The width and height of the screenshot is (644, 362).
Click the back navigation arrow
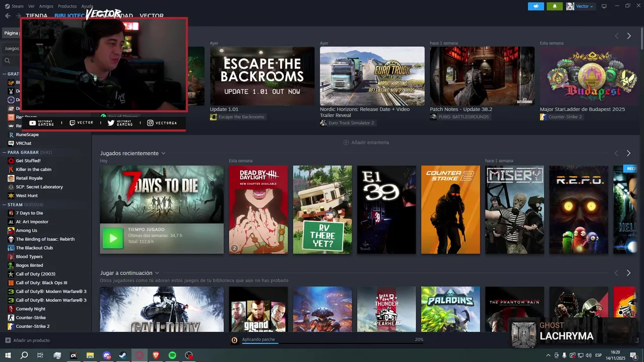[x=8, y=16]
